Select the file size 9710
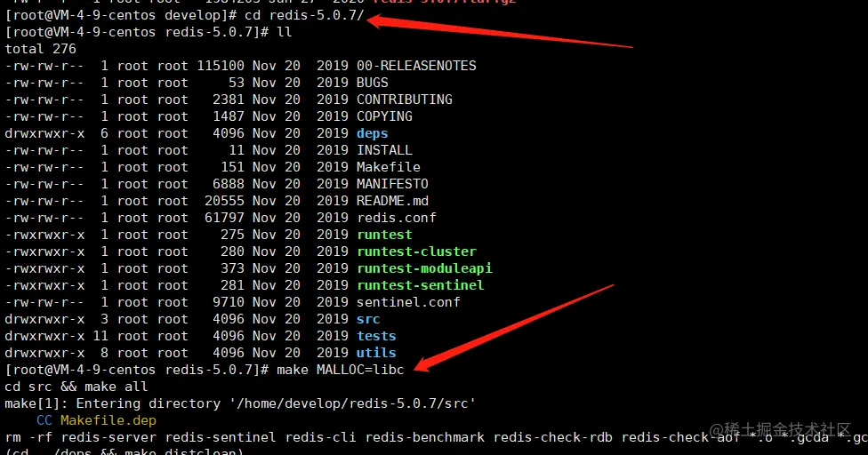 click(x=229, y=302)
